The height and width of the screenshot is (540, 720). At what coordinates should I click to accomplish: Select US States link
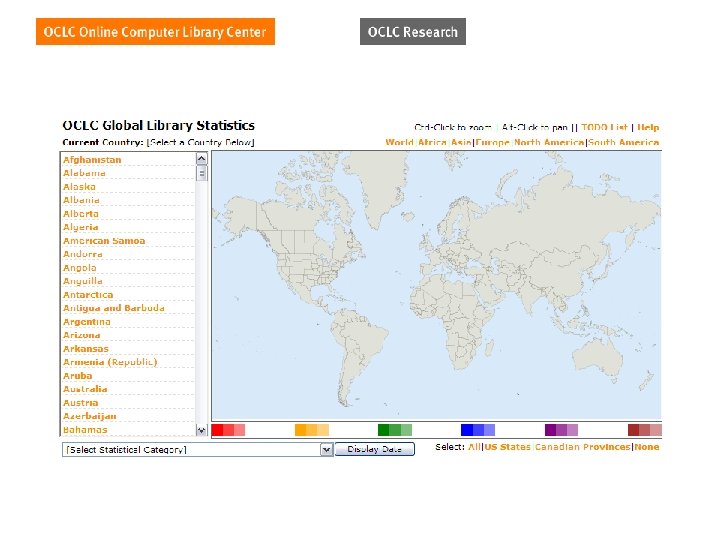507,447
